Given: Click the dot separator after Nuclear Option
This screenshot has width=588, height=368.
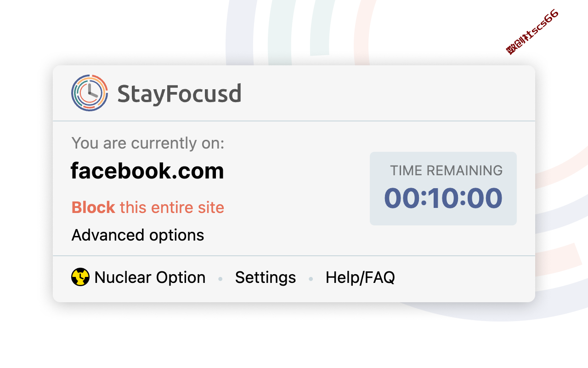Looking at the screenshot, I should tap(220, 279).
